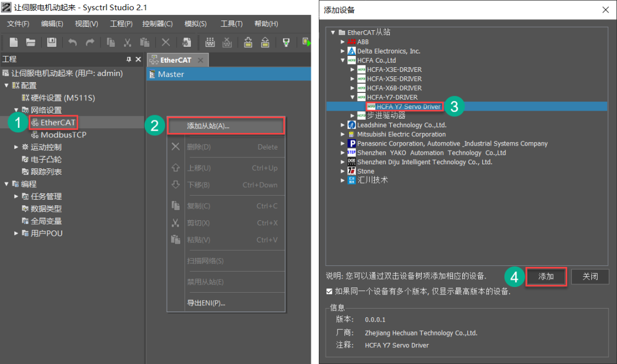
Task: Collapse the EtherCAT从站 root node
Action: click(x=333, y=32)
